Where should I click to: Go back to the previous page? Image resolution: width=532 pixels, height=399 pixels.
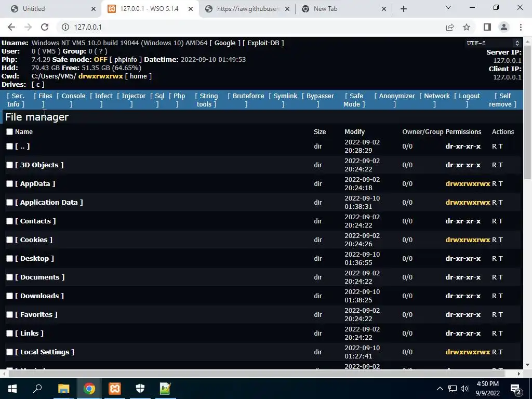point(11,27)
